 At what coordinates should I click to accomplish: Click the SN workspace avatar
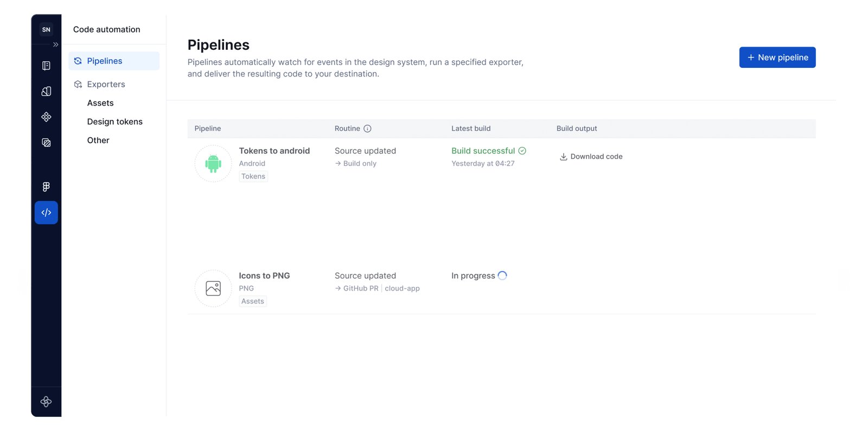click(46, 30)
